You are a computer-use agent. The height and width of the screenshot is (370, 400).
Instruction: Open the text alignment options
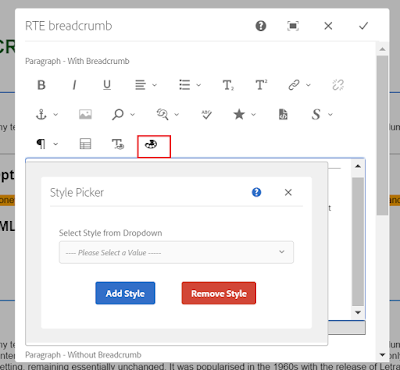(x=145, y=85)
